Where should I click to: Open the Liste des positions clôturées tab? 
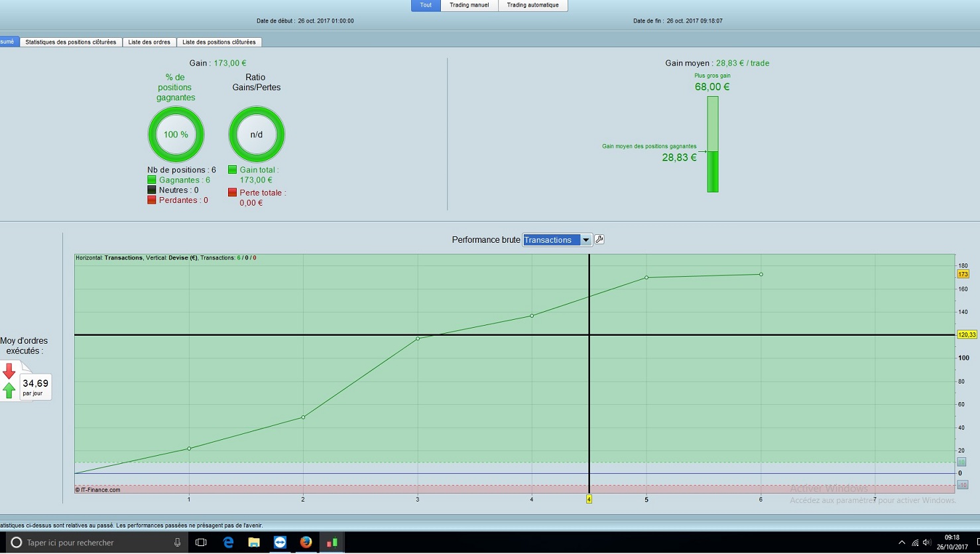click(219, 42)
